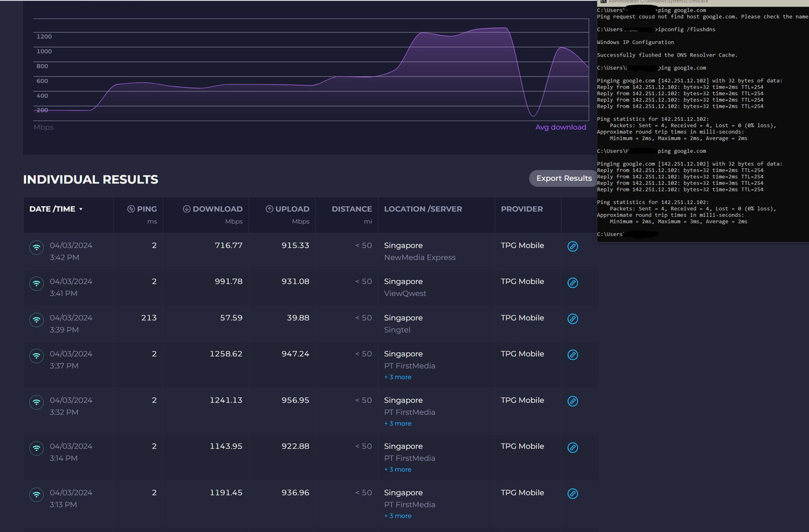
Task: Click the Export Results button
Action: coord(564,178)
